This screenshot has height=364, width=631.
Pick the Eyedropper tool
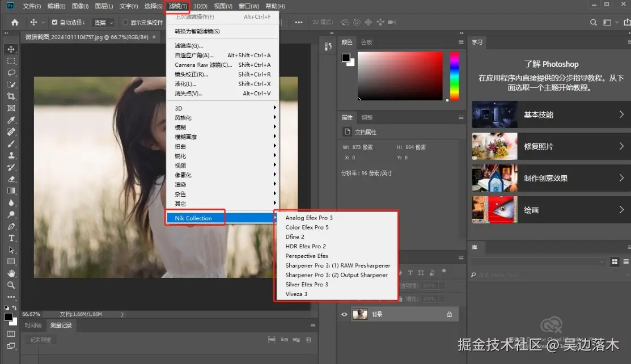11,120
